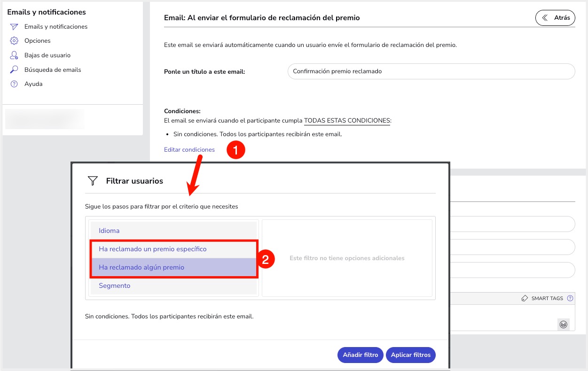Open the SMART TAGS help question mark

570,298
